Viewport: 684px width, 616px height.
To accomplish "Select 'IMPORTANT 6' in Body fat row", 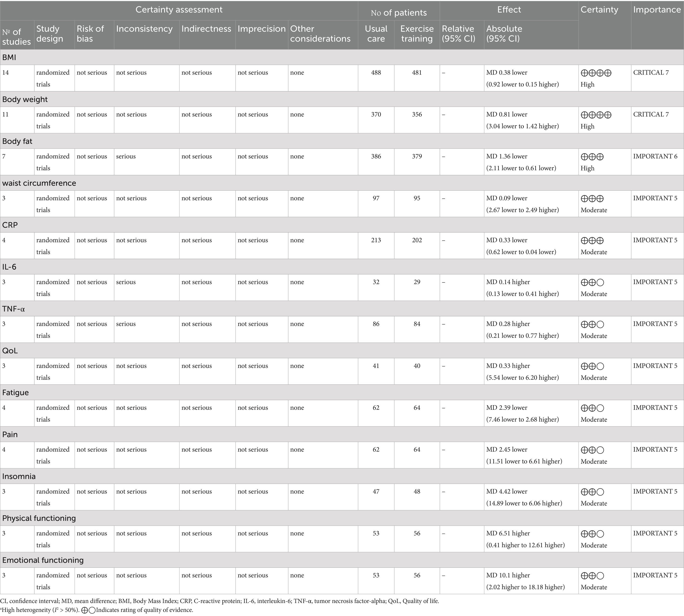I will tap(655, 156).
